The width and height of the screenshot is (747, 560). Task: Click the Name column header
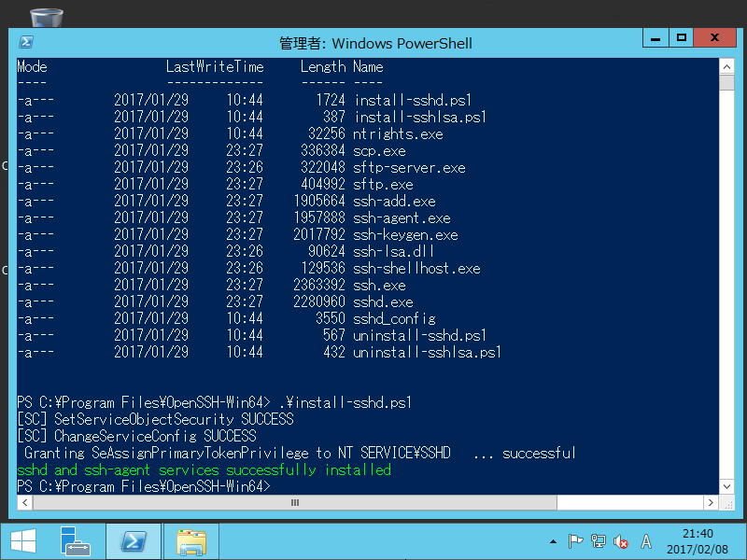368,66
